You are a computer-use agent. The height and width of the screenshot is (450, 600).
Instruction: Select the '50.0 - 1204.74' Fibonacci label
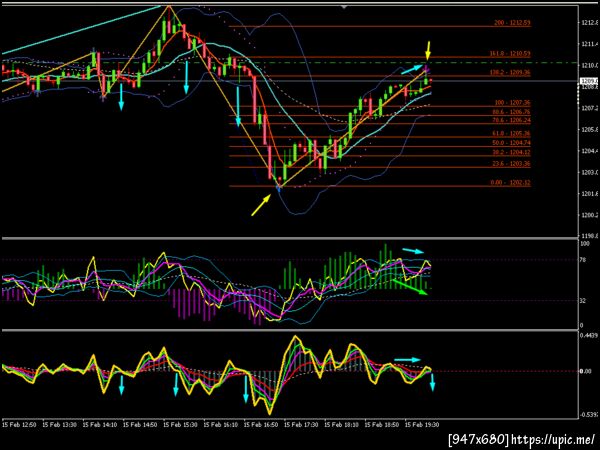[511, 143]
